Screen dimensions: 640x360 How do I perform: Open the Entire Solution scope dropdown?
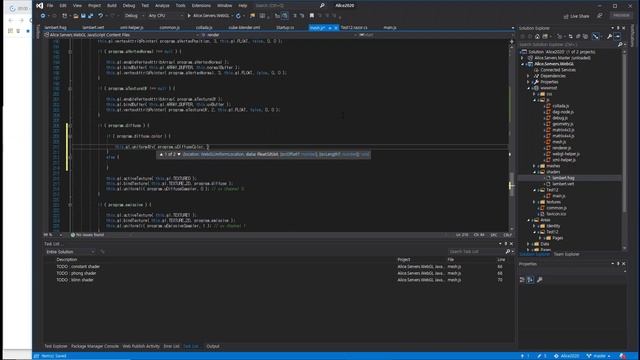tap(70, 252)
